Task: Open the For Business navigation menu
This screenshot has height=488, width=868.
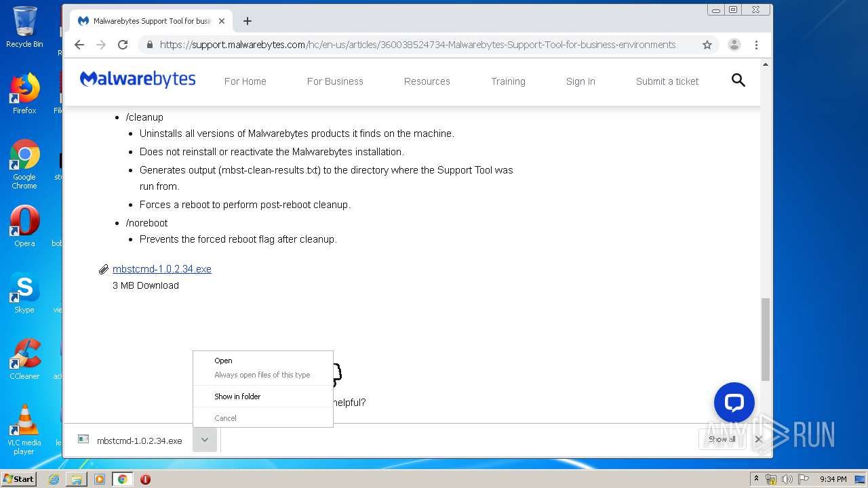Action: pyautogui.click(x=335, y=81)
